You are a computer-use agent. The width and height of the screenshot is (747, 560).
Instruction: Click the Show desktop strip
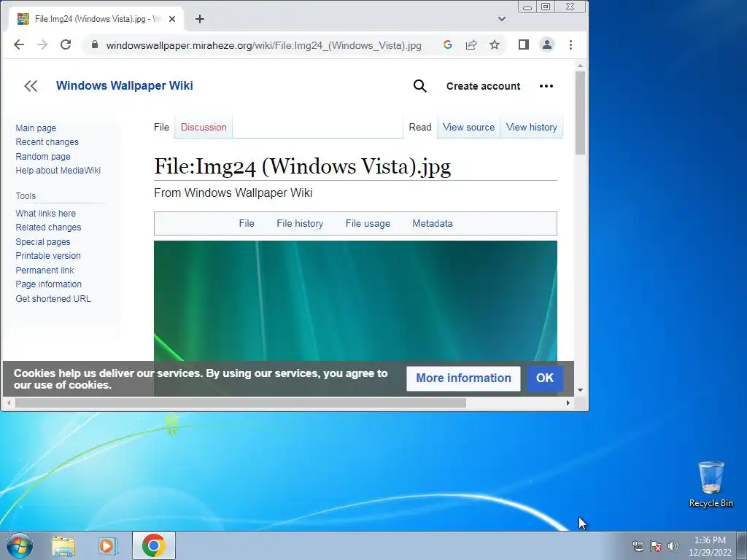742,545
